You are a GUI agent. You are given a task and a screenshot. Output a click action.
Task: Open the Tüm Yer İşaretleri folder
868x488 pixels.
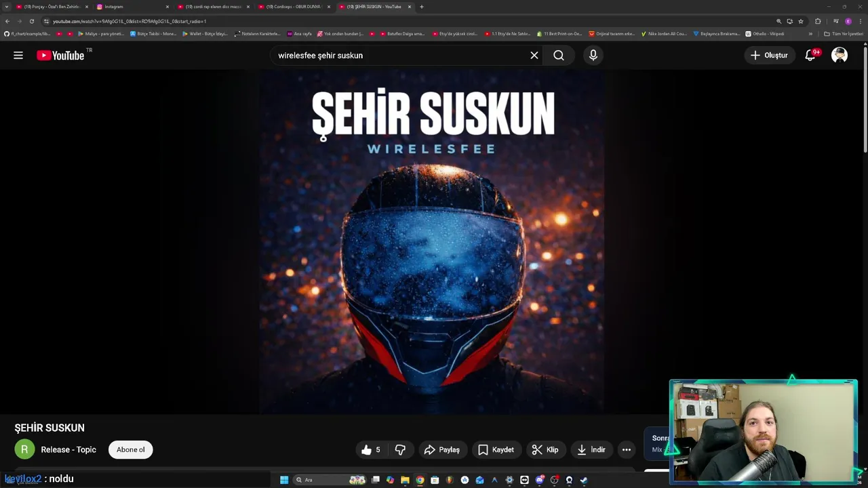(x=844, y=34)
